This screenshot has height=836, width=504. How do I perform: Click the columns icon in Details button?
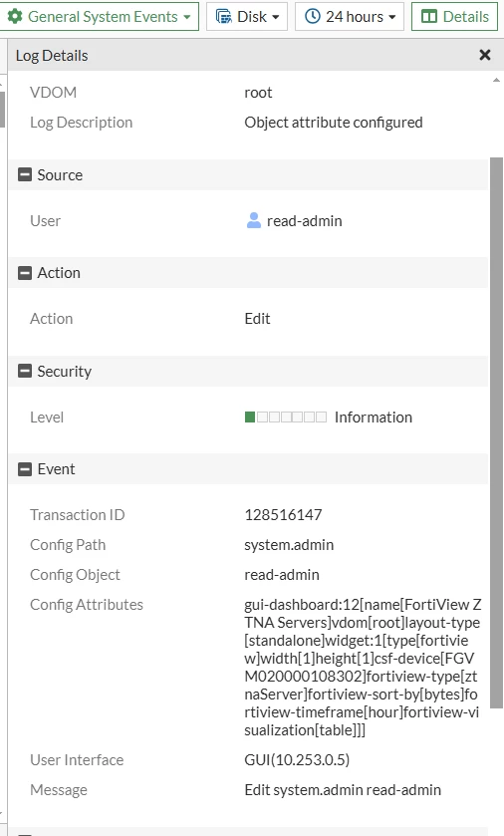pos(429,17)
